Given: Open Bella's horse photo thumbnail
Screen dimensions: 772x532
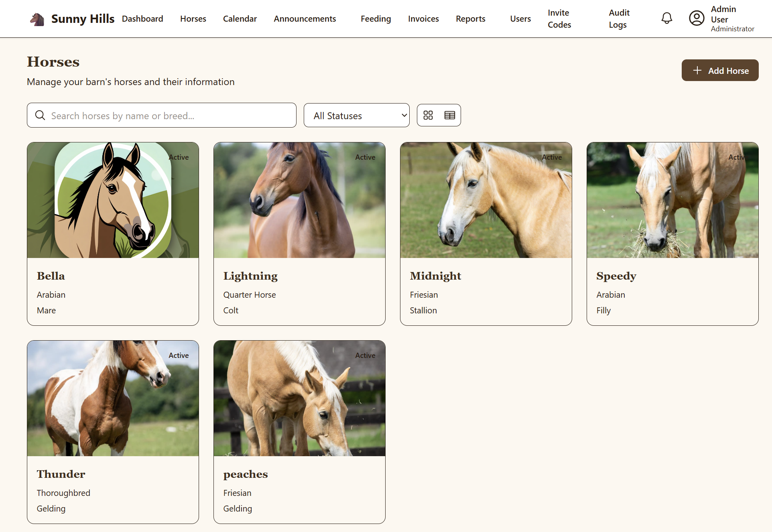Looking at the screenshot, I should click(x=113, y=200).
